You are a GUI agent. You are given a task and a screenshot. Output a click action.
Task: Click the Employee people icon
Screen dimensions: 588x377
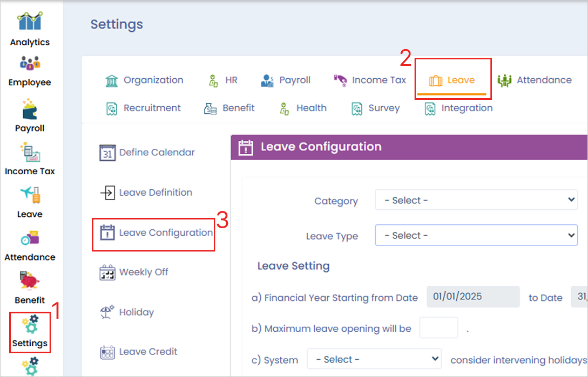(30, 64)
